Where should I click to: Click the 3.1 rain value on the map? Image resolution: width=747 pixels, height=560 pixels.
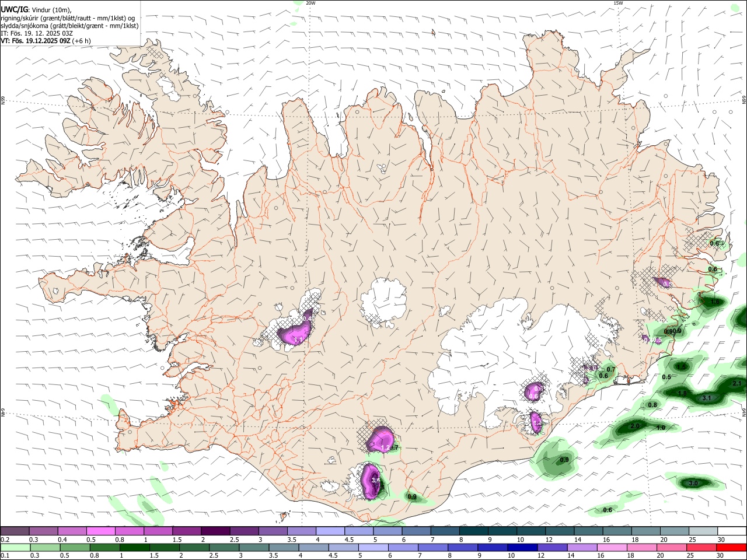pyautogui.click(x=706, y=398)
